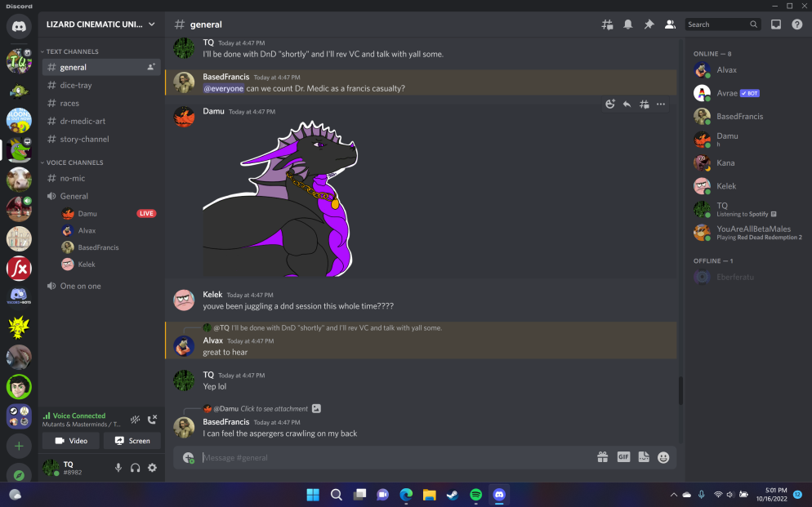The width and height of the screenshot is (812, 507).
Task: Open the sticker picker
Action: (x=644, y=457)
